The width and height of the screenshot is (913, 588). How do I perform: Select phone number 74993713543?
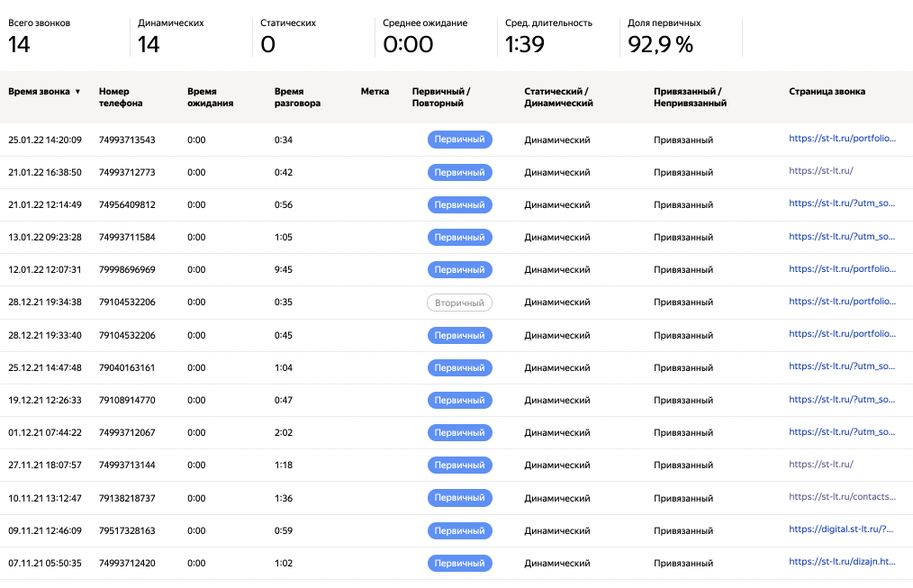(x=127, y=140)
